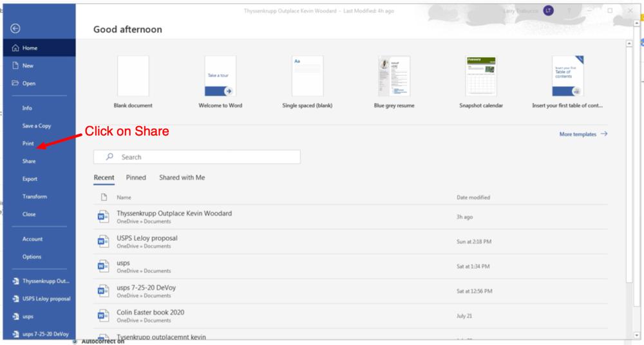The width and height of the screenshot is (644, 345).
Task: Open the Info menu item
Action: click(27, 108)
